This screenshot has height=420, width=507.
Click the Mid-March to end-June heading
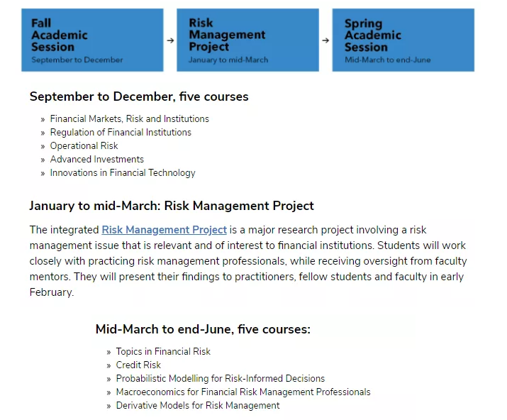(x=203, y=329)
